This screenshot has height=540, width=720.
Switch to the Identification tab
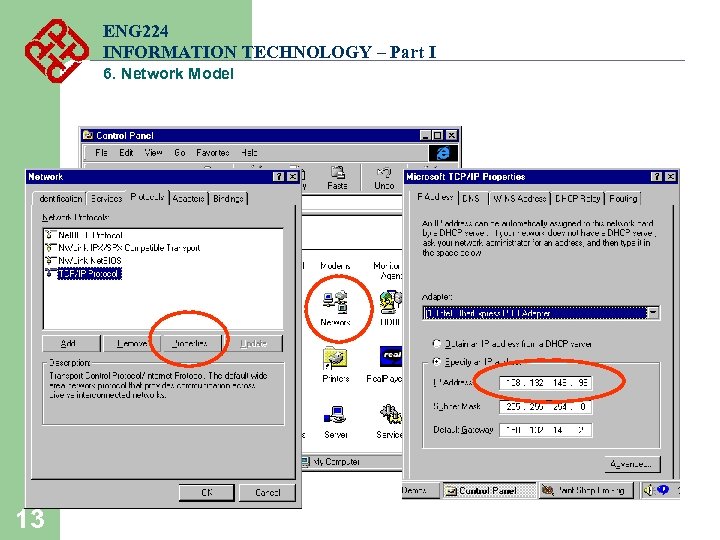[60, 198]
